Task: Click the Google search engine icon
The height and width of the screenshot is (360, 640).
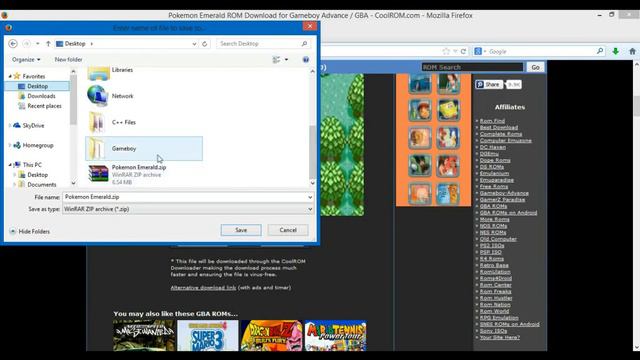Action: point(478,51)
